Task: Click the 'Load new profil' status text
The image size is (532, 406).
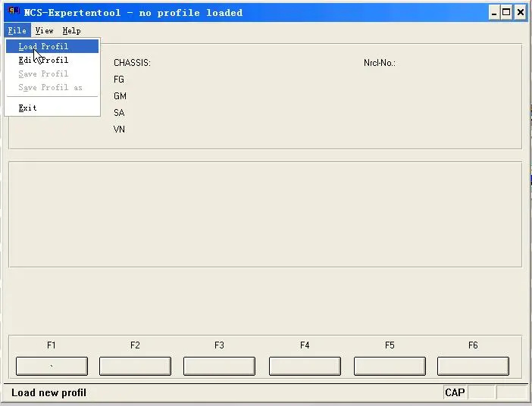Action: tap(49, 392)
